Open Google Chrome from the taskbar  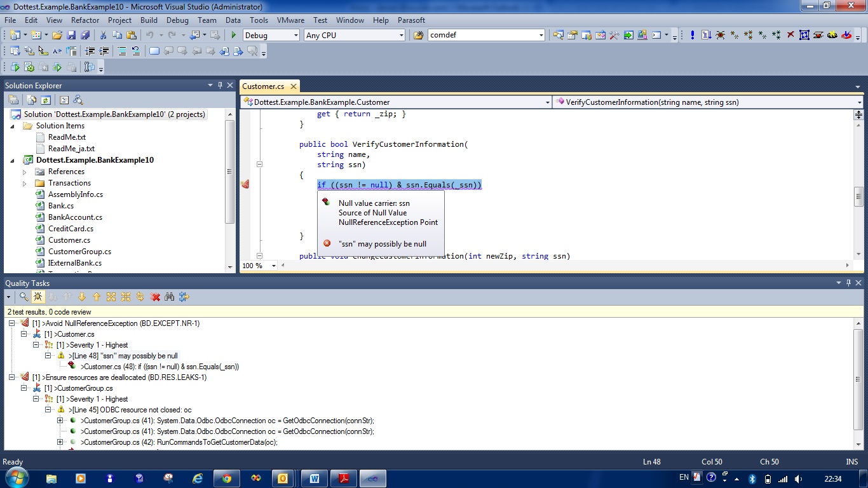[227, 478]
